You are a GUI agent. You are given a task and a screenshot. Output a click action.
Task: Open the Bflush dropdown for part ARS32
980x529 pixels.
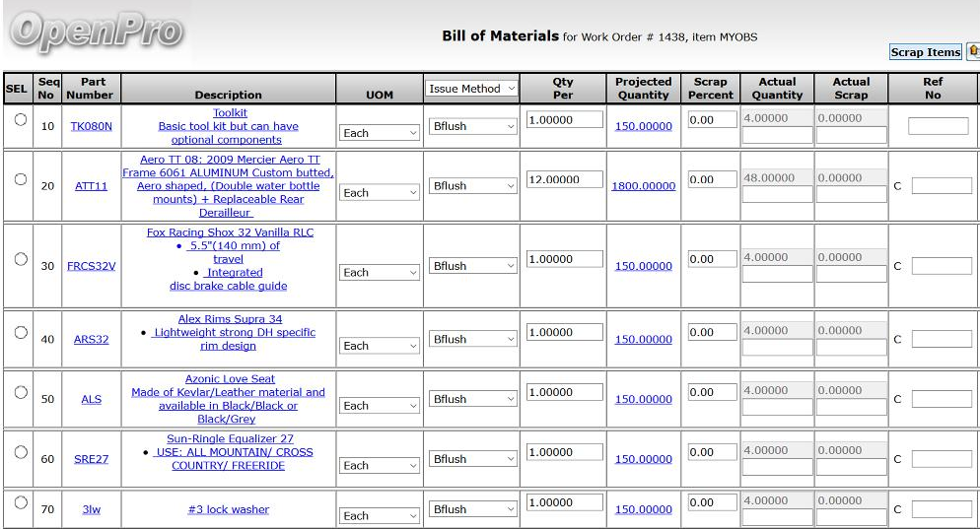(x=473, y=339)
